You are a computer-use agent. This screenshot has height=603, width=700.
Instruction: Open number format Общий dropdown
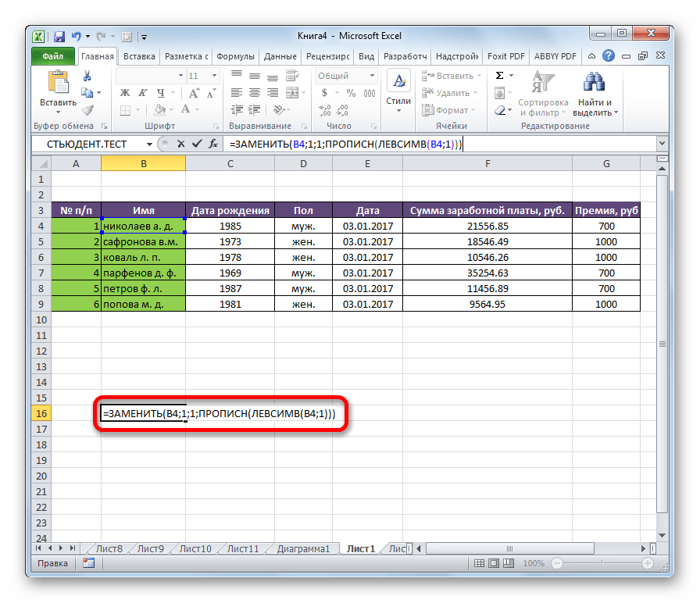click(372, 76)
